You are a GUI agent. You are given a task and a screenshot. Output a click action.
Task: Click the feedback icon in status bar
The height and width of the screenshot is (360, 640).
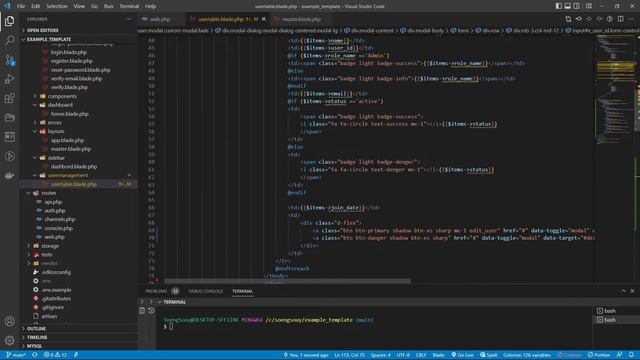pyautogui.click(x=619, y=355)
